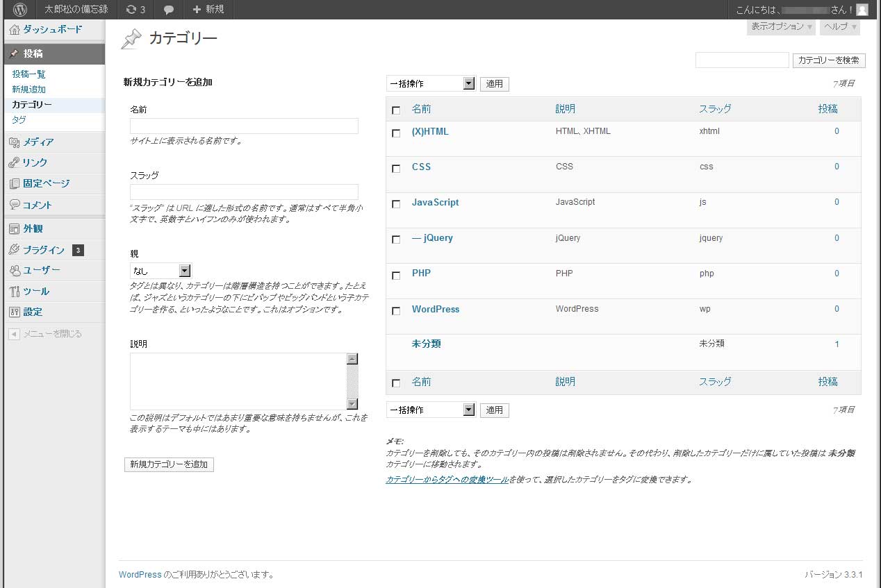Sort by スラッグ column header at top

tap(715, 109)
